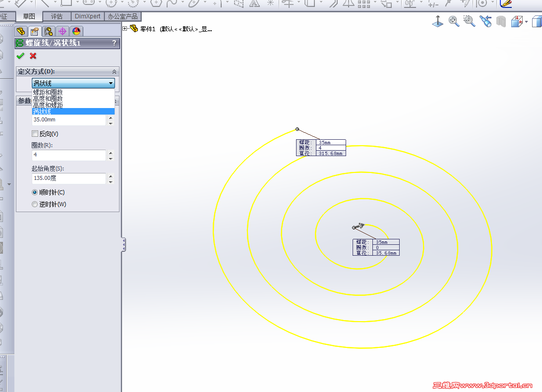Click the part icon next to 零件1
This screenshot has height=392, width=542.
(x=134, y=28)
